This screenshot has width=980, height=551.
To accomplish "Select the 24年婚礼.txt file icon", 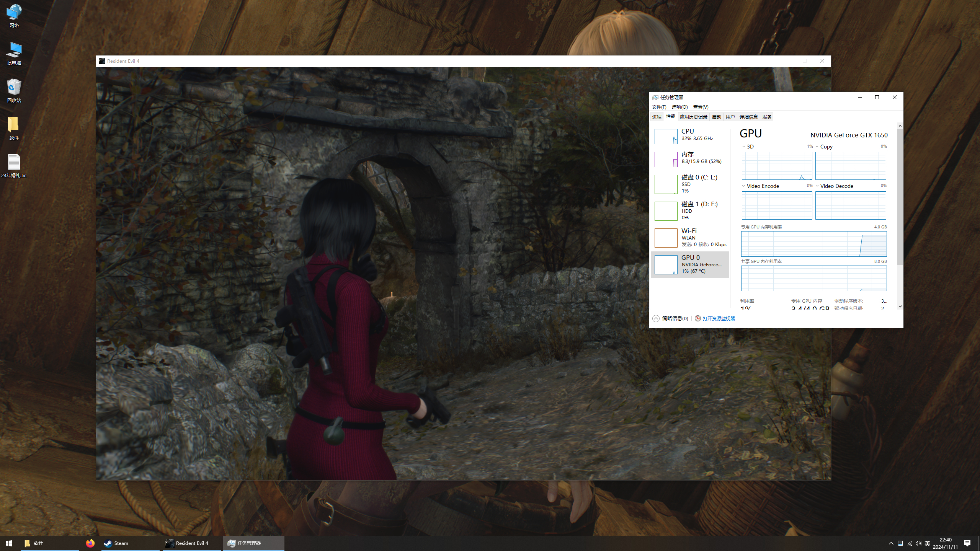I will (x=14, y=166).
